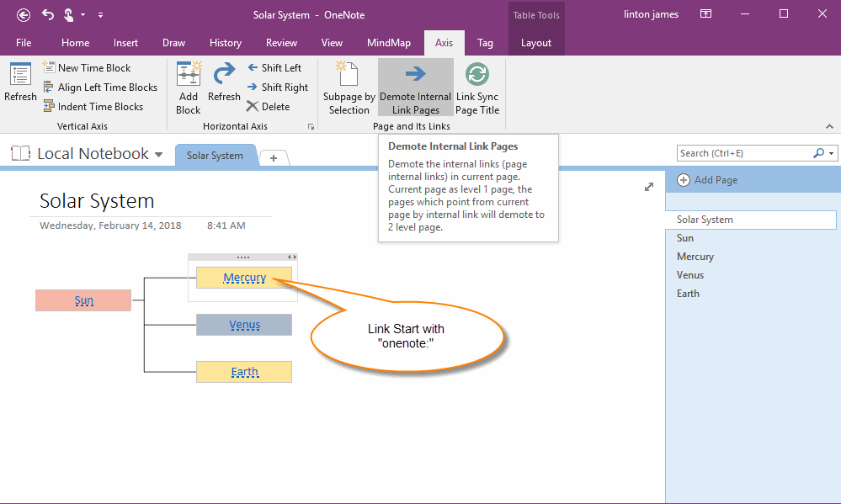Create a new section with plus tab
Viewport: 841px width, 504px height.
click(274, 157)
